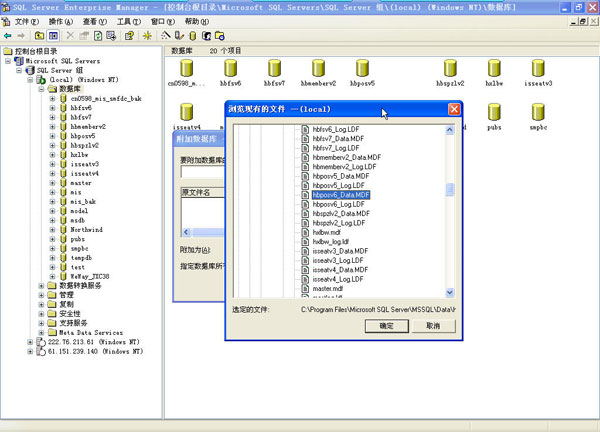Click the file list scrollbar down arrow
This screenshot has width=600, height=432.
[x=450, y=293]
